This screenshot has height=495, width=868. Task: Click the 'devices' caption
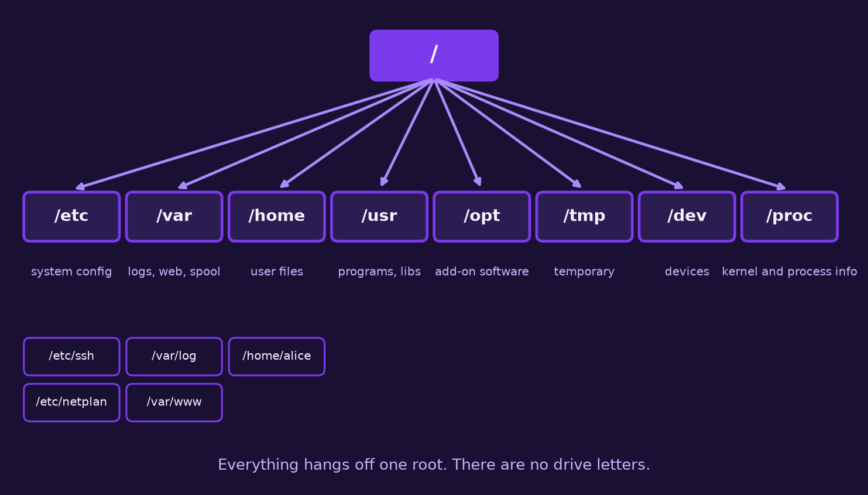[687, 272]
